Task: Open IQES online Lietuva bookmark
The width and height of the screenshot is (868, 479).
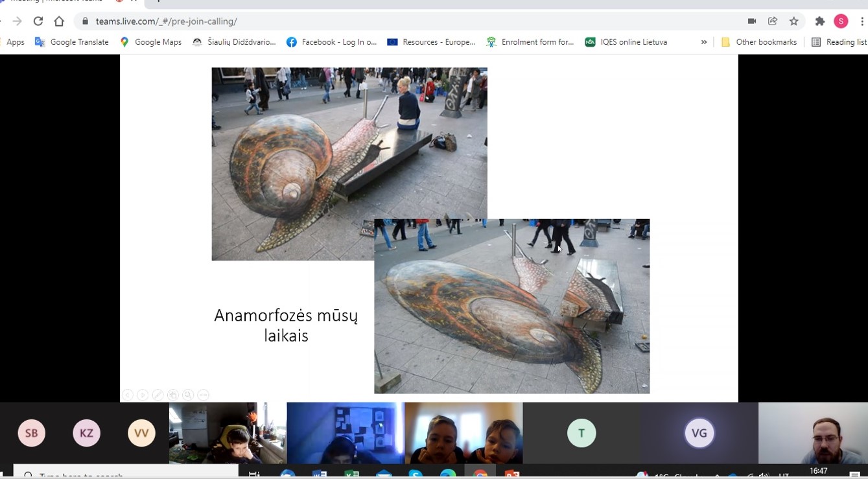Action: (x=626, y=42)
